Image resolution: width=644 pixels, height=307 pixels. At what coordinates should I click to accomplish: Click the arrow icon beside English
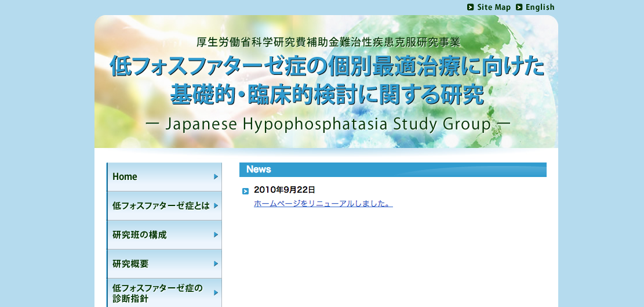click(519, 8)
